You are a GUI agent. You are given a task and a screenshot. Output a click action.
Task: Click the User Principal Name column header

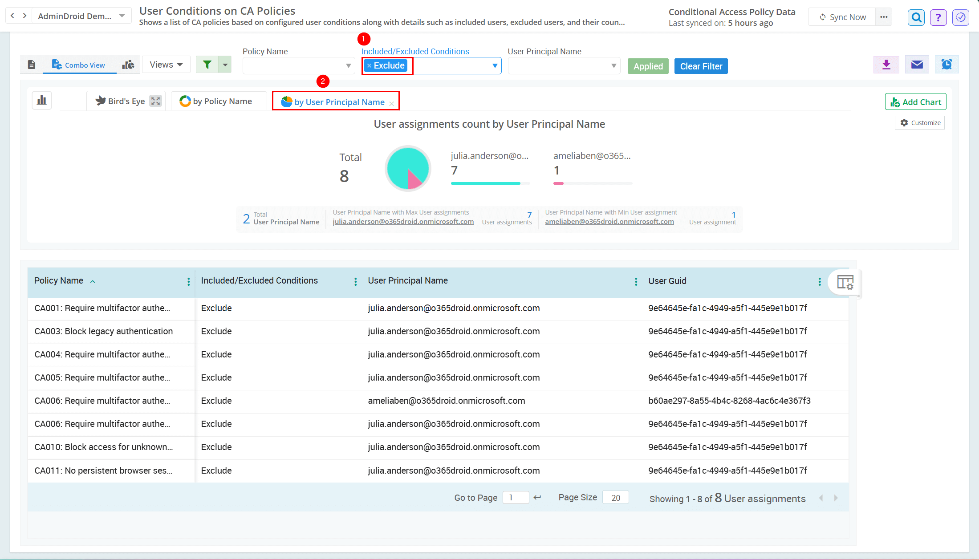408,280
